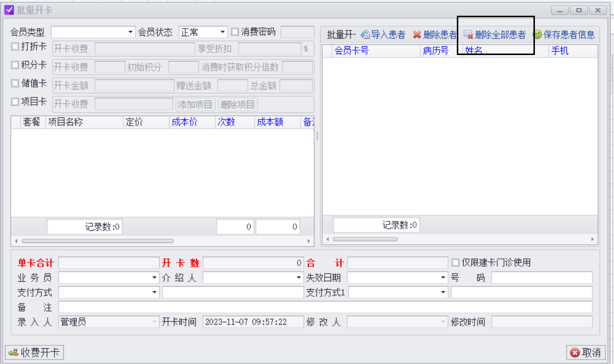614x364 pixels.
Task: Click the 会员卡号 column header
Action: (376, 51)
